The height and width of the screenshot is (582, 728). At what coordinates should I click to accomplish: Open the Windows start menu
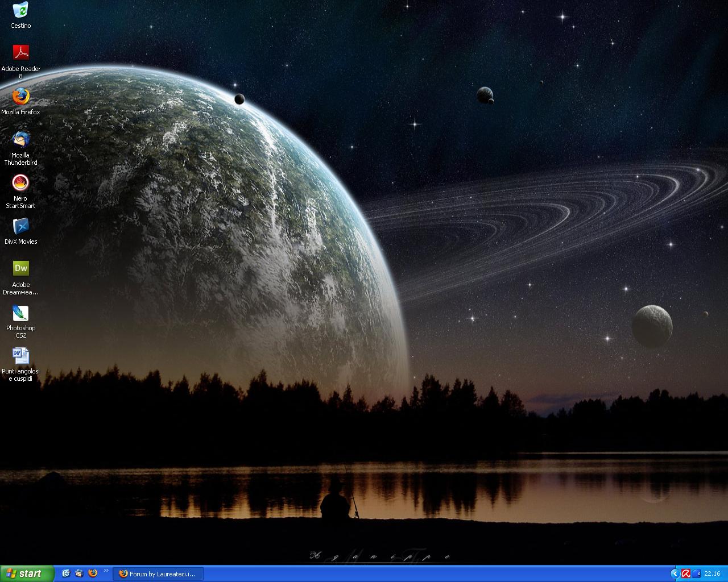27,573
